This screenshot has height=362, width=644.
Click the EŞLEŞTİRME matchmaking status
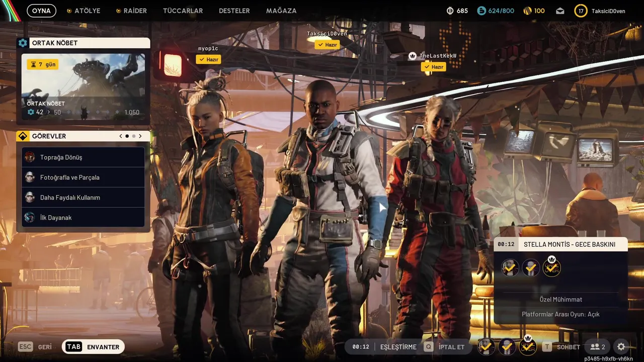pyautogui.click(x=398, y=347)
